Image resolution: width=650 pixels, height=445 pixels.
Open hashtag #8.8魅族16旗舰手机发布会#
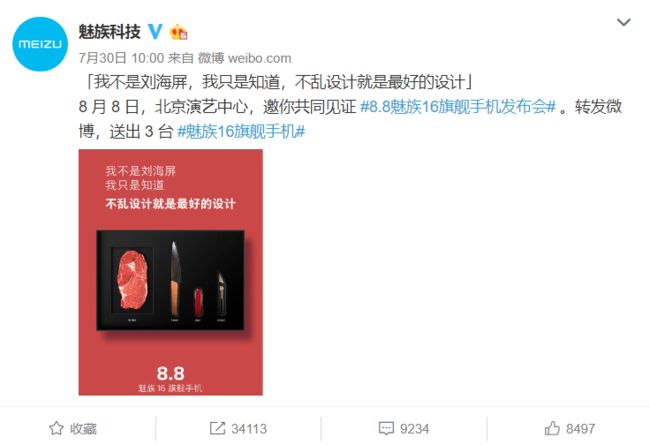[x=458, y=107]
